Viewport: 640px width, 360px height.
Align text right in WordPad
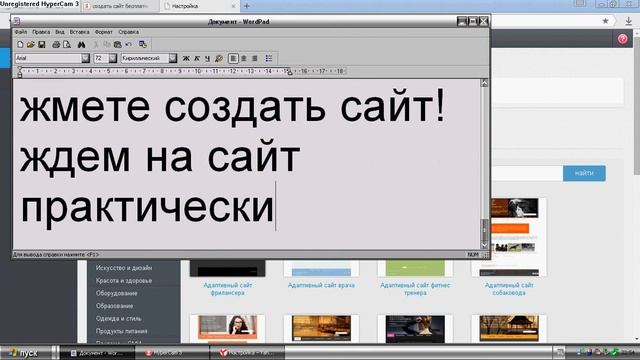255,58
